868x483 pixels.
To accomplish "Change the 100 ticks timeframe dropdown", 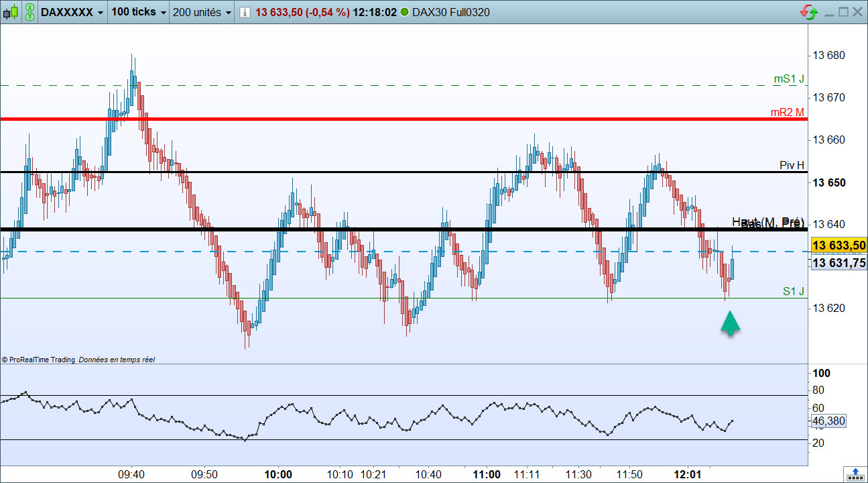I will 138,12.
